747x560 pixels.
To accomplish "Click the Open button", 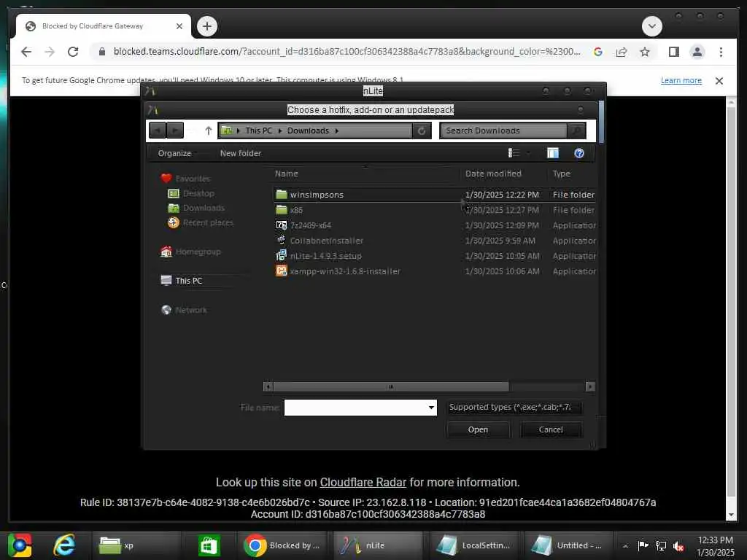I will tap(478, 429).
